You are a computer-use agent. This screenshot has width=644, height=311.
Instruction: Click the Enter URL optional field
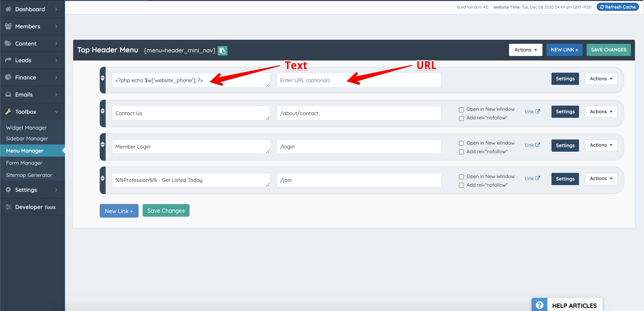click(x=359, y=80)
